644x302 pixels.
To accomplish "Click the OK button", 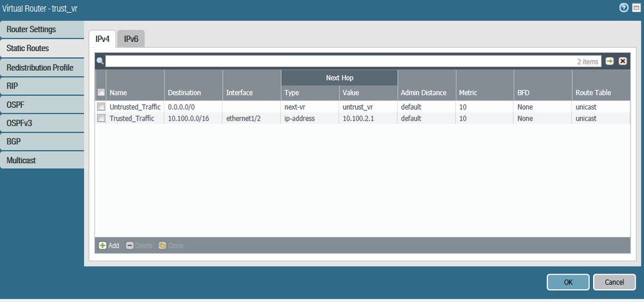I will click(x=568, y=282).
